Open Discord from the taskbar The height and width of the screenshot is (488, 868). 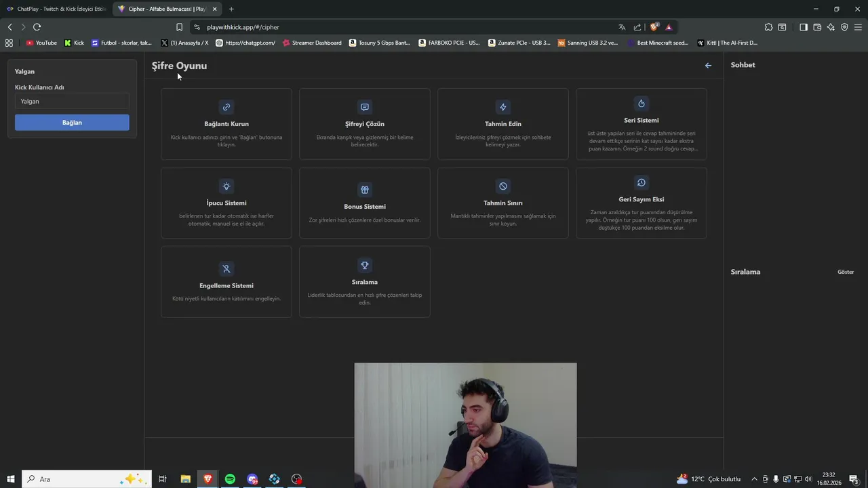252,479
